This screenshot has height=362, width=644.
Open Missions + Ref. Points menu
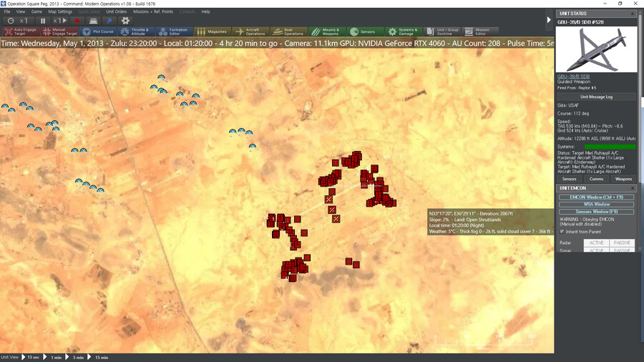(x=153, y=11)
